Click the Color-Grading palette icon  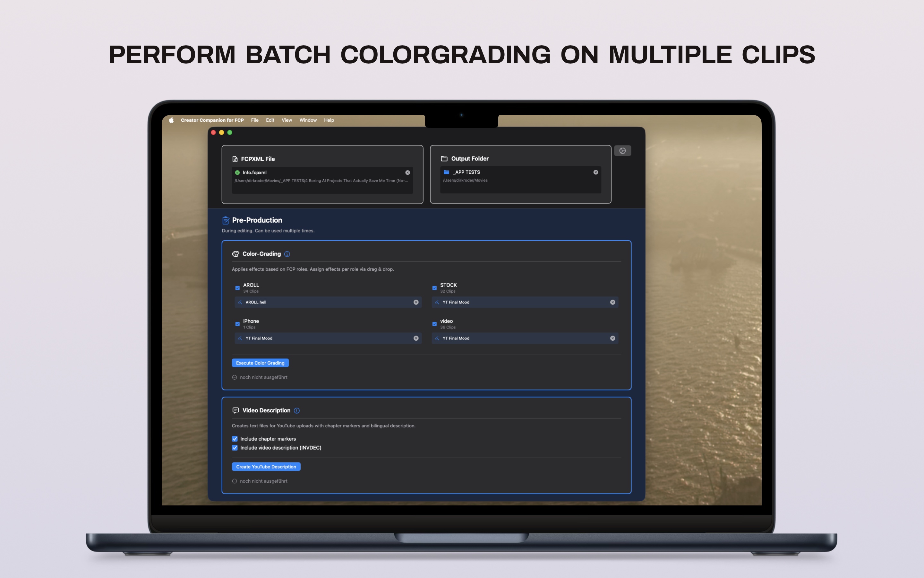235,254
